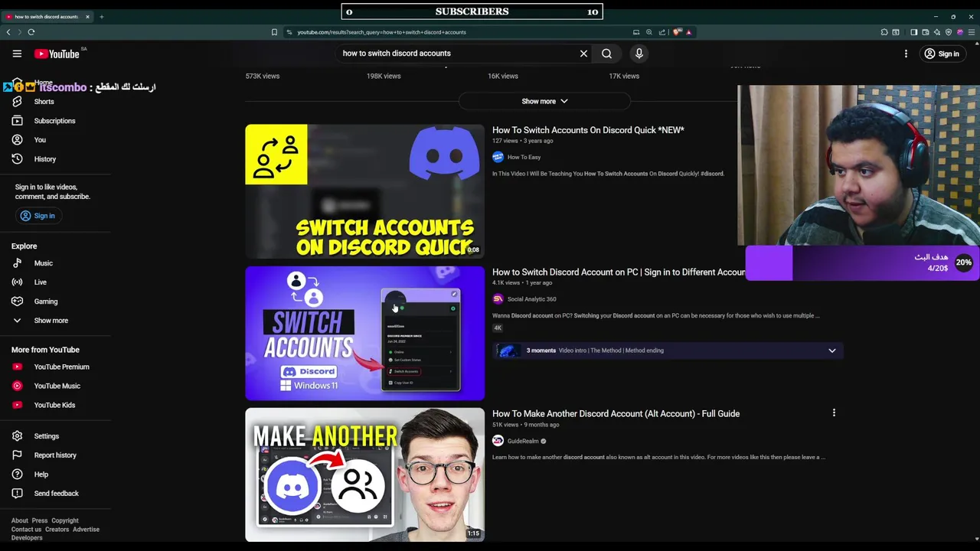This screenshot has width=980, height=551.
Task: Click the 20% stream goal progress bar
Action: pos(862,263)
